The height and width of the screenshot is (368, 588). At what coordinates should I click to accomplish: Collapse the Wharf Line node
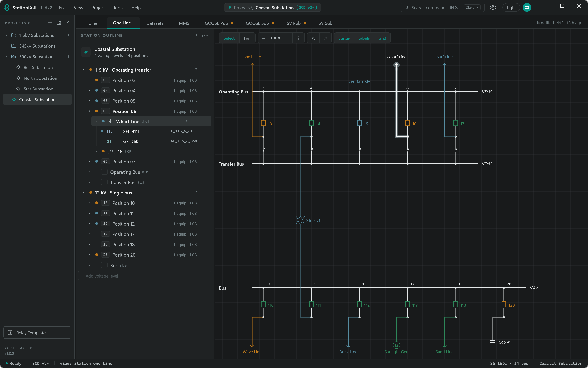[96, 121]
